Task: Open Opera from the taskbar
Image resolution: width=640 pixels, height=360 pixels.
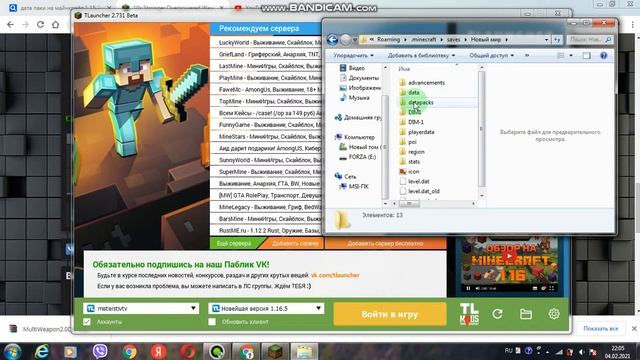Action: (x=188, y=351)
